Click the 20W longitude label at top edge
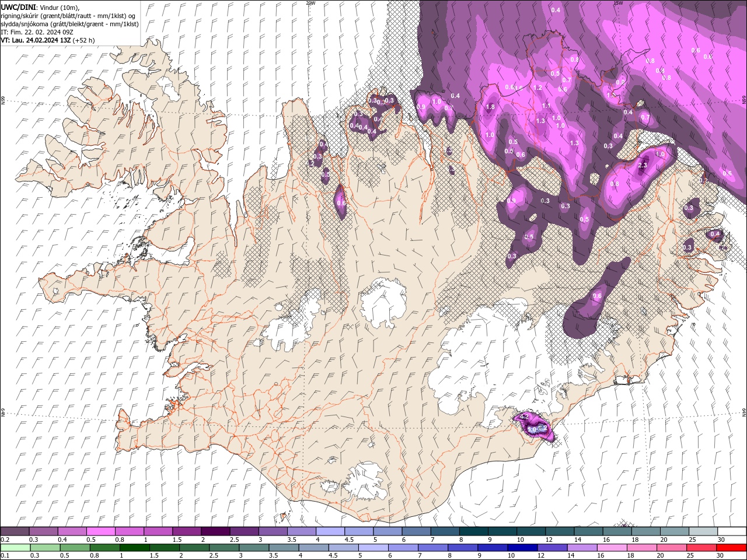 coord(310,3)
